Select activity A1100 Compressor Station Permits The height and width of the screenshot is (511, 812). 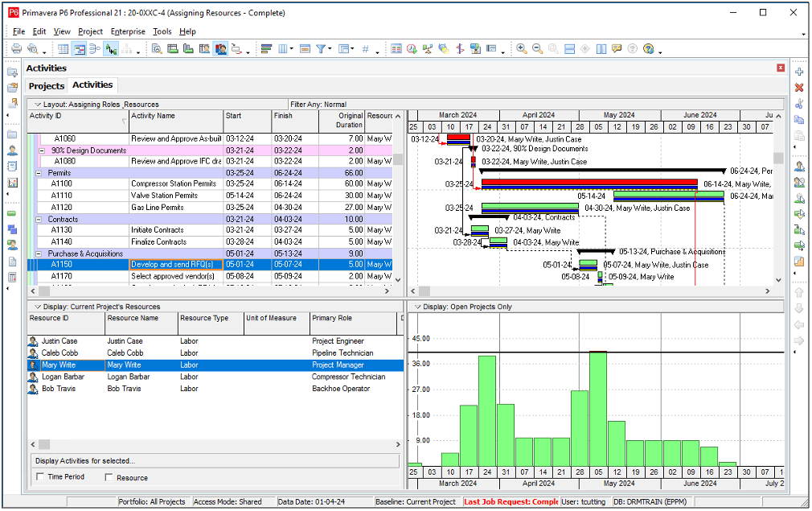click(210, 183)
